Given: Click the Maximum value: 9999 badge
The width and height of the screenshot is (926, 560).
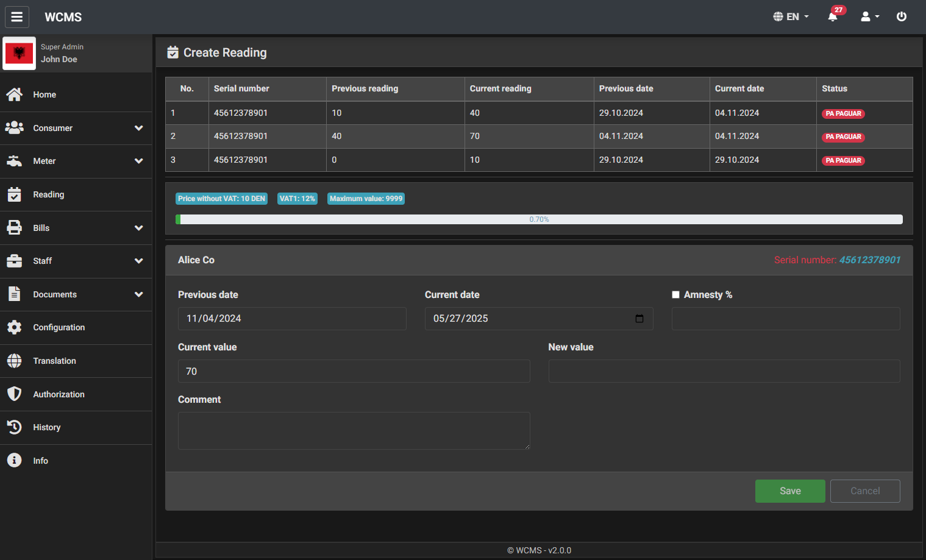Looking at the screenshot, I should [366, 199].
